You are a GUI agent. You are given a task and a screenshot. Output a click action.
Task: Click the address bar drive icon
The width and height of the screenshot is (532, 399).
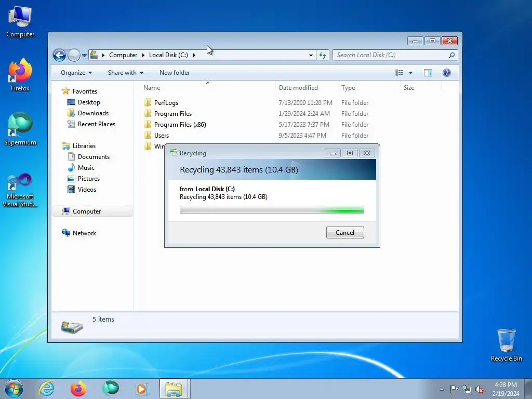click(94, 55)
